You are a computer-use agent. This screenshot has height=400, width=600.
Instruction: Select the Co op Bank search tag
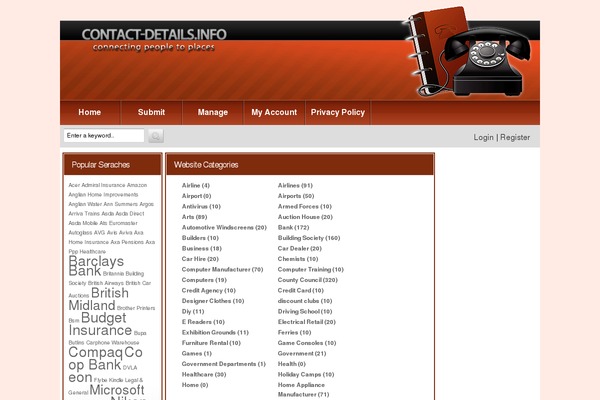click(x=105, y=359)
